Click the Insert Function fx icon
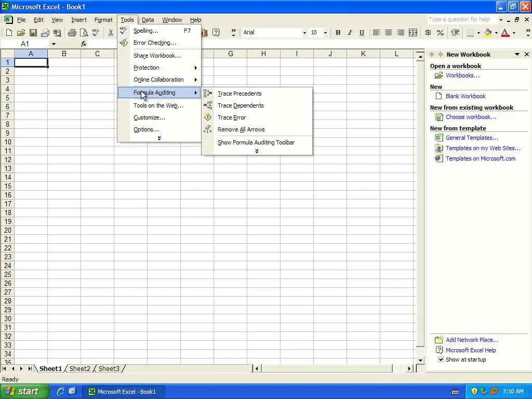The width and height of the screenshot is (532, 399). tap(84, 44)
